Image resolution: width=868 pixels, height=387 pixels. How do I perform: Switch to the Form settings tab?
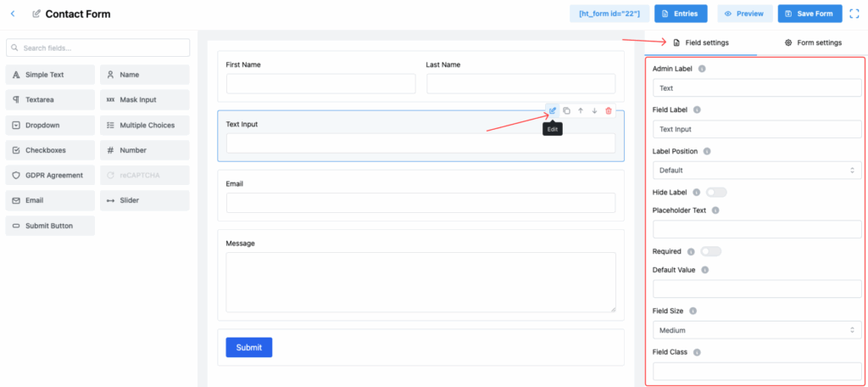[x=813, y=42]
